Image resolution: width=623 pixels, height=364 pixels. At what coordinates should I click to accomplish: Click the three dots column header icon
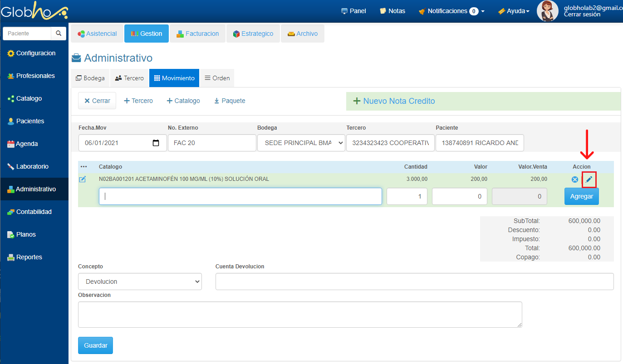pos(83,167)
